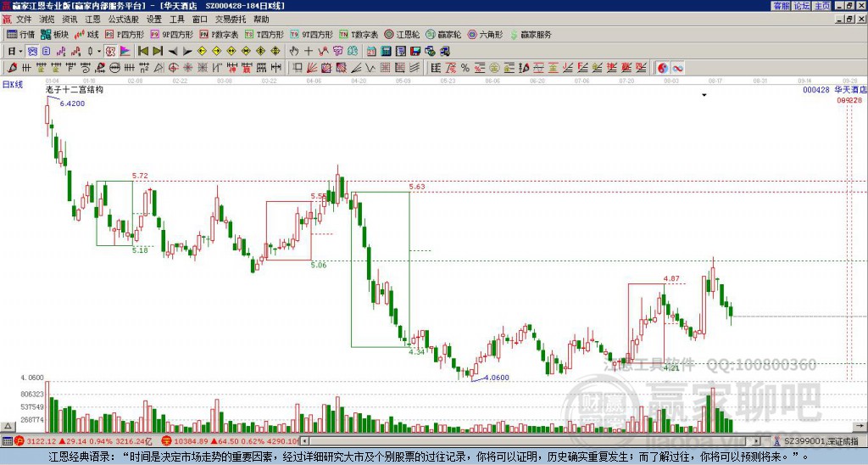Expand the candlestick chart type dropdown arrow
This screenshot has width=868, height=465.
pos(99,52)
